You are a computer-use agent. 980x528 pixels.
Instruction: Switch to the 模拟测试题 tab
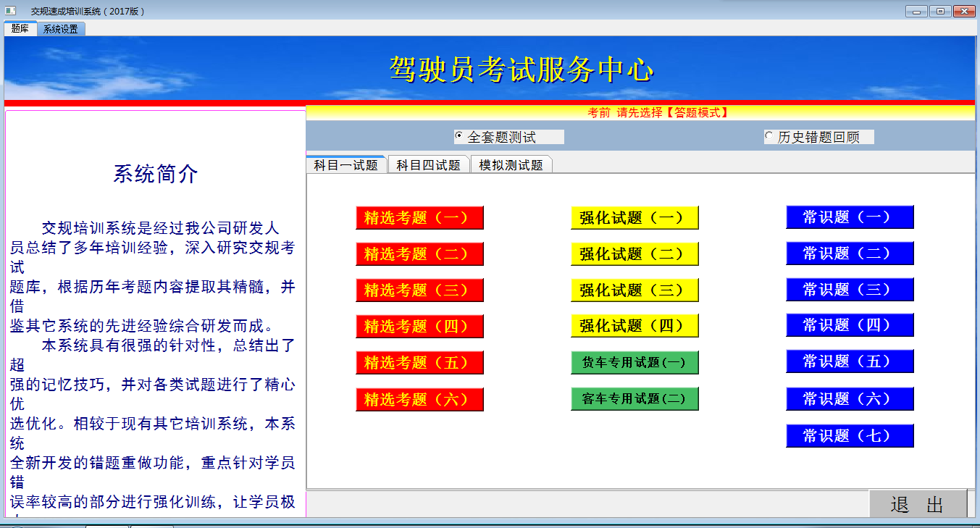511,164
